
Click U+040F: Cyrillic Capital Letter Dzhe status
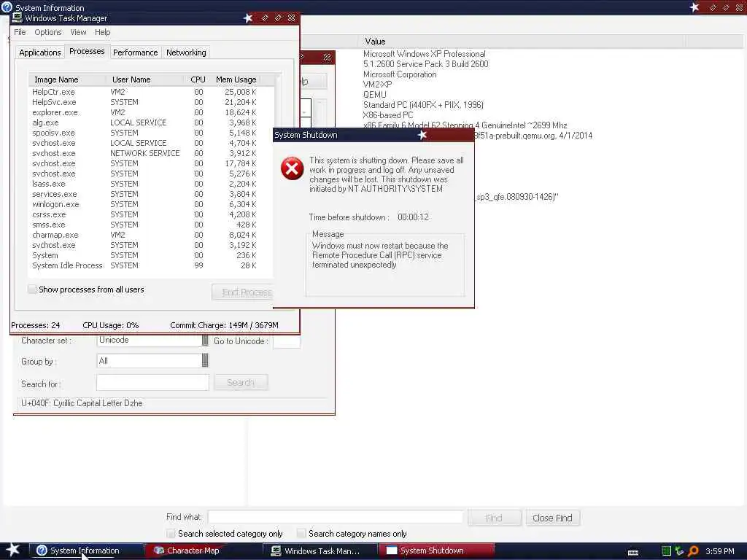point(82,402)
